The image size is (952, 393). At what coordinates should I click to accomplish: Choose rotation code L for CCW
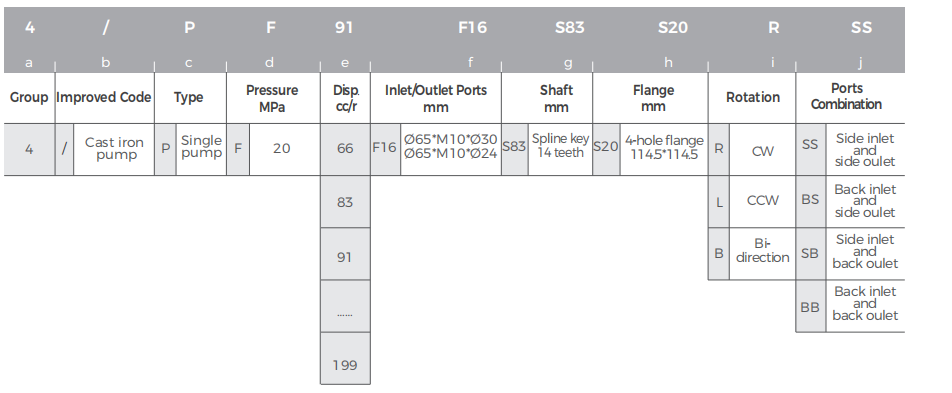pyautogui.click(x=719, y=202)
